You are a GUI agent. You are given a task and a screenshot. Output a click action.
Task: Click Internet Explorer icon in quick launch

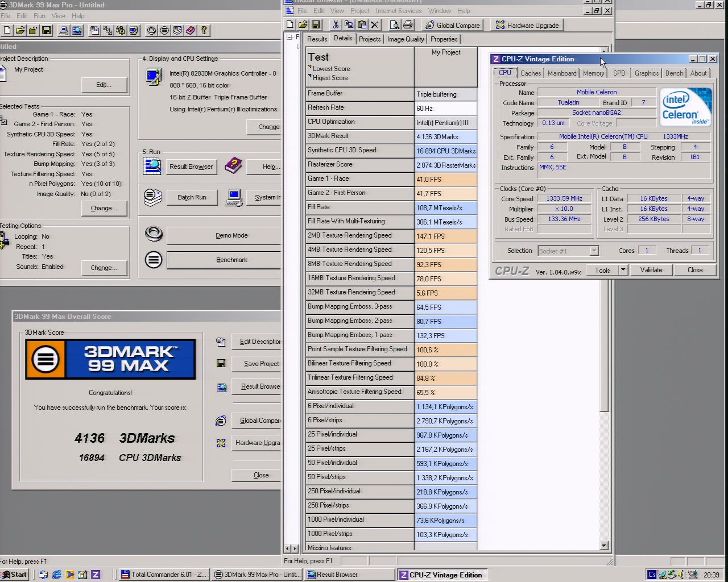(56, 575)
